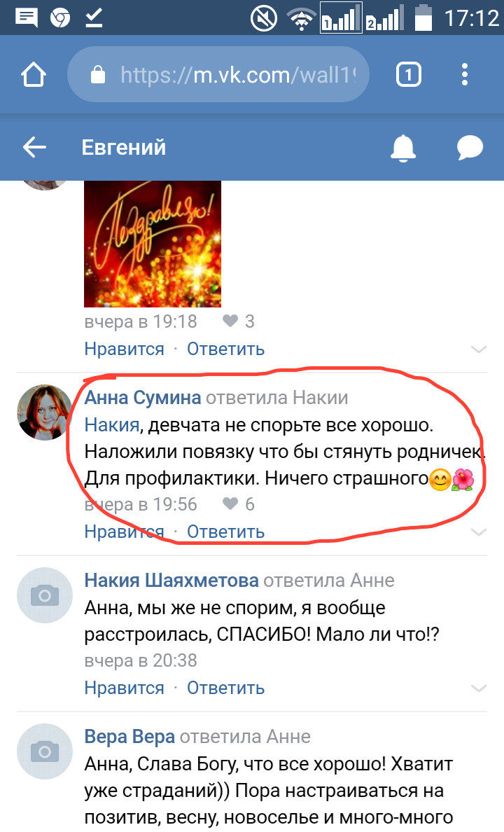
Task: Expand options chevron for the 19:18 comment
Action: point(479,349)
